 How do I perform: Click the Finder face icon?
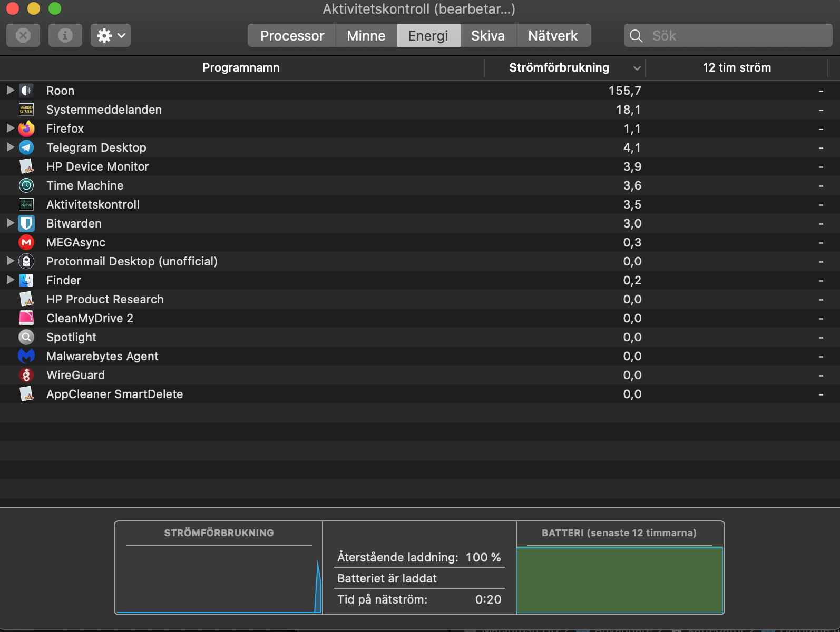[26, 280]
